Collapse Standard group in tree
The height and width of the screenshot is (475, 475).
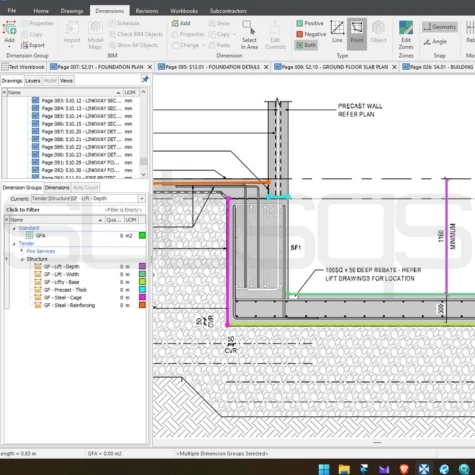[x=14, y=228]
